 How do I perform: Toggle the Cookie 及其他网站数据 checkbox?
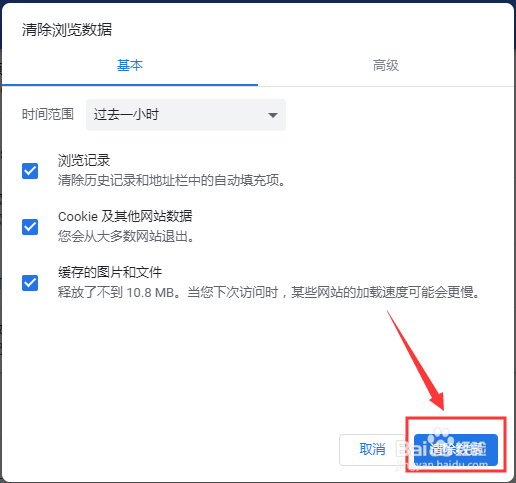pos(30,227)
